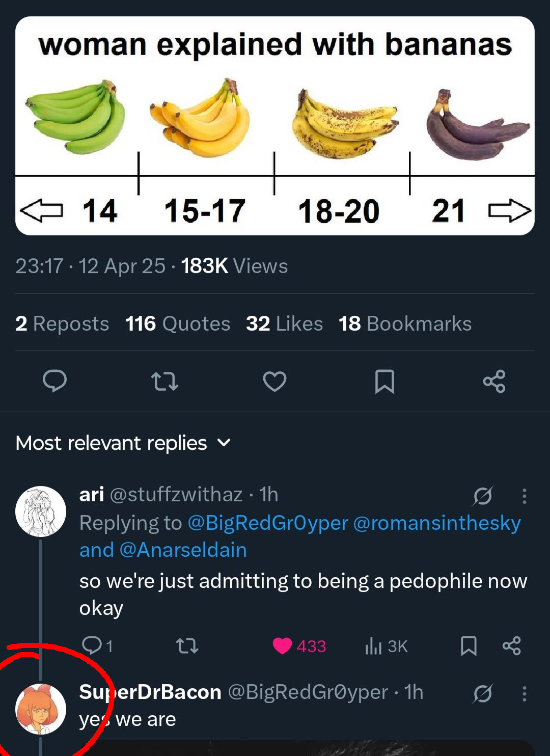This screenshot has width=550, height=756.
Task: Toggle bookmark on ari's reply
Action: coord(469,646)
